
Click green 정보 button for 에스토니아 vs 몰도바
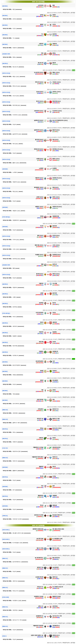73,70
